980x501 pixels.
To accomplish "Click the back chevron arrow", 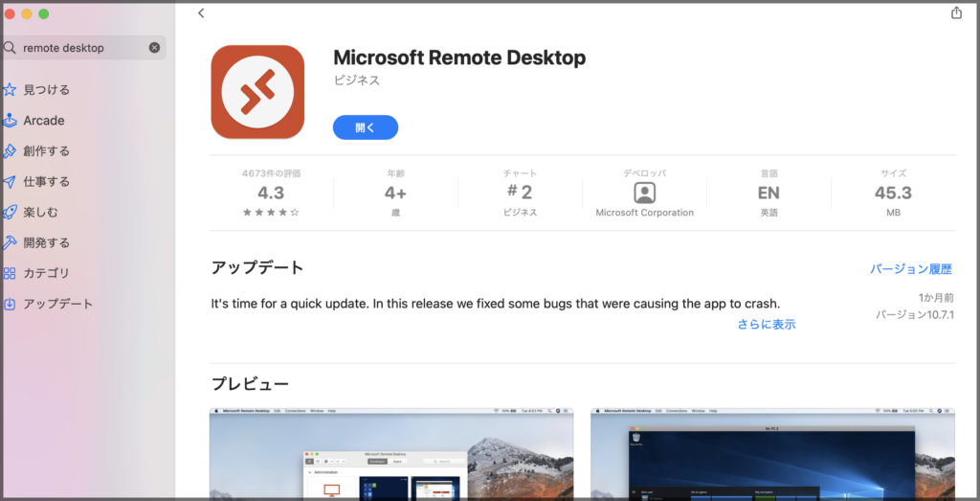I will 201,13.
